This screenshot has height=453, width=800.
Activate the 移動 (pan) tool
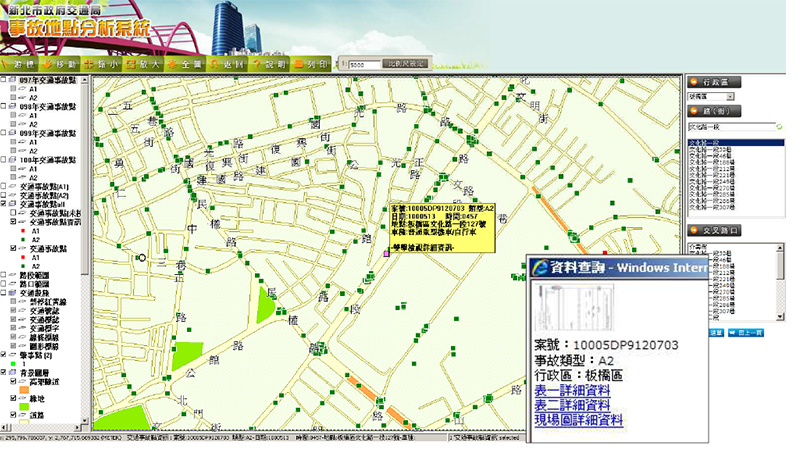point(63,63)
